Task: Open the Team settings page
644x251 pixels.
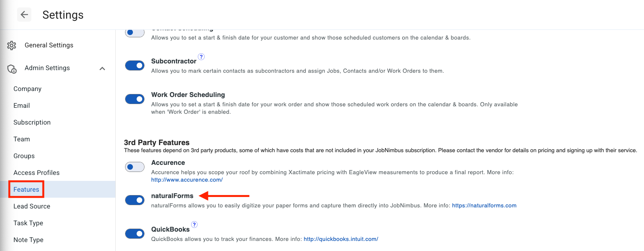Action: pos(22,139)
